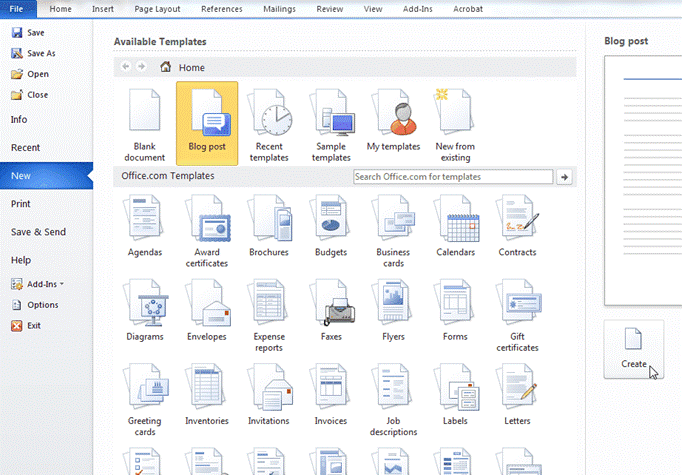Select the Blank document template
The height and width of the screenshot is (475, 682).
[145, 124]
